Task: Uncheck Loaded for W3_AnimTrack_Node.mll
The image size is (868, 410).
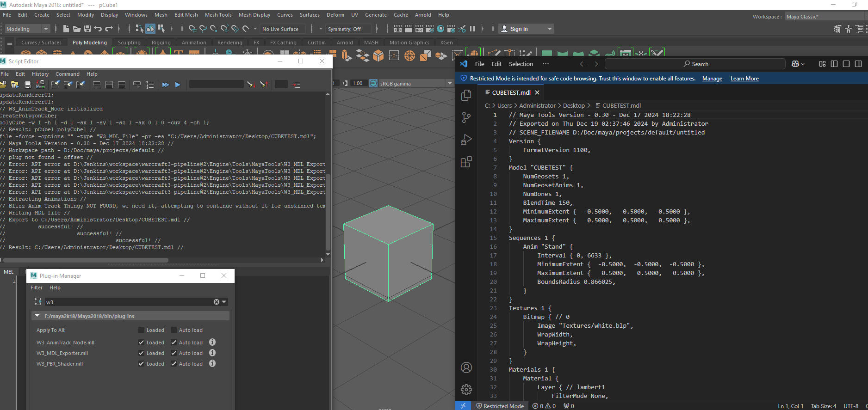Action: [142, 343]
